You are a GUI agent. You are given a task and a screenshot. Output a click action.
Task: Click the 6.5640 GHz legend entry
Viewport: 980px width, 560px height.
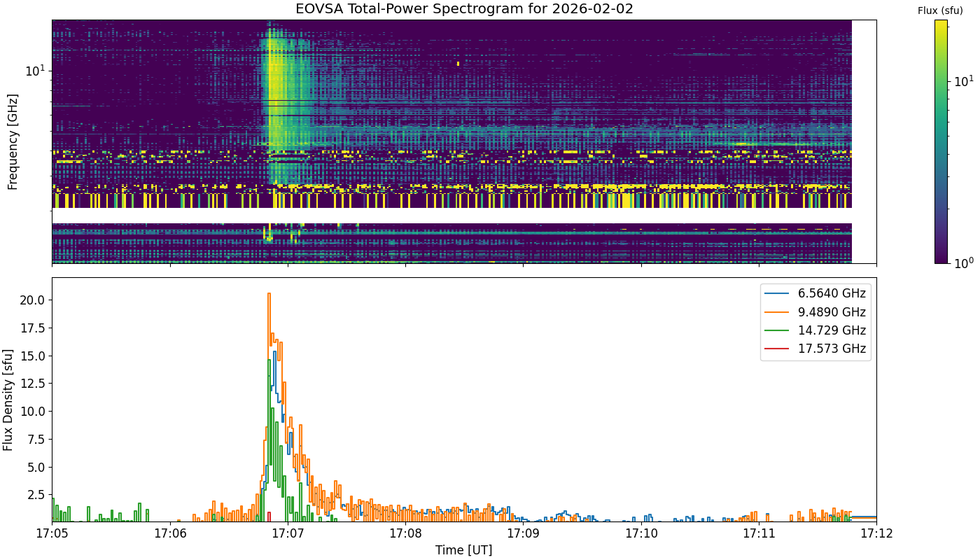point(815,294)
